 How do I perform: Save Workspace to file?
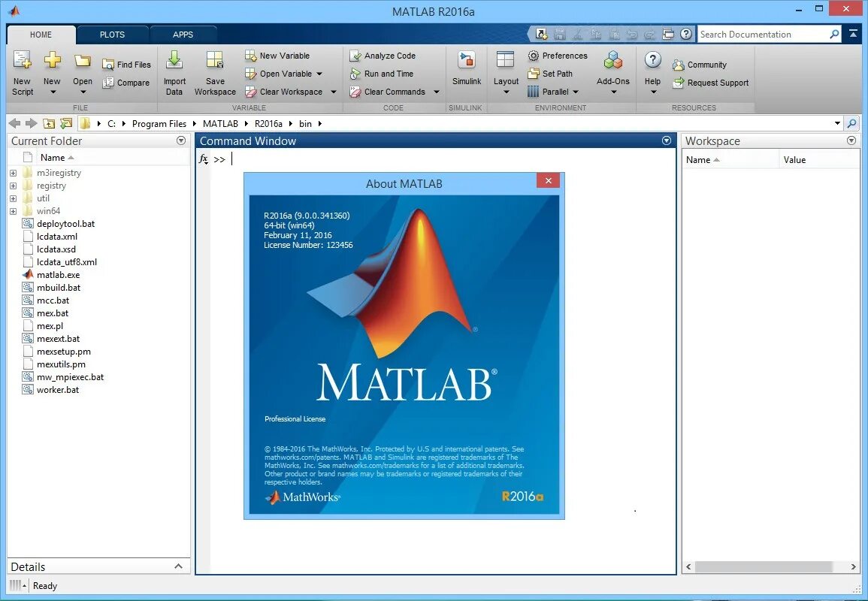[215, 73]
